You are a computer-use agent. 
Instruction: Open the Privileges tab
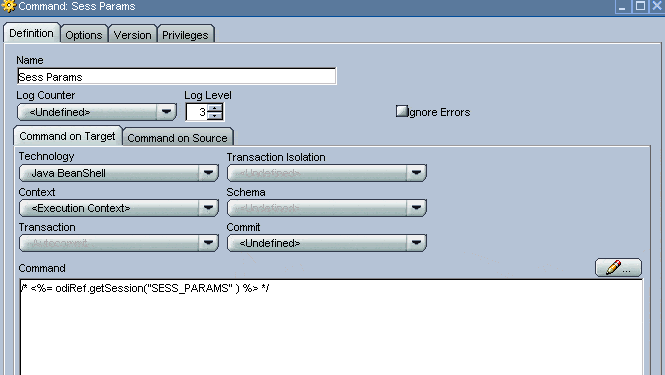(x=185, y=35)
